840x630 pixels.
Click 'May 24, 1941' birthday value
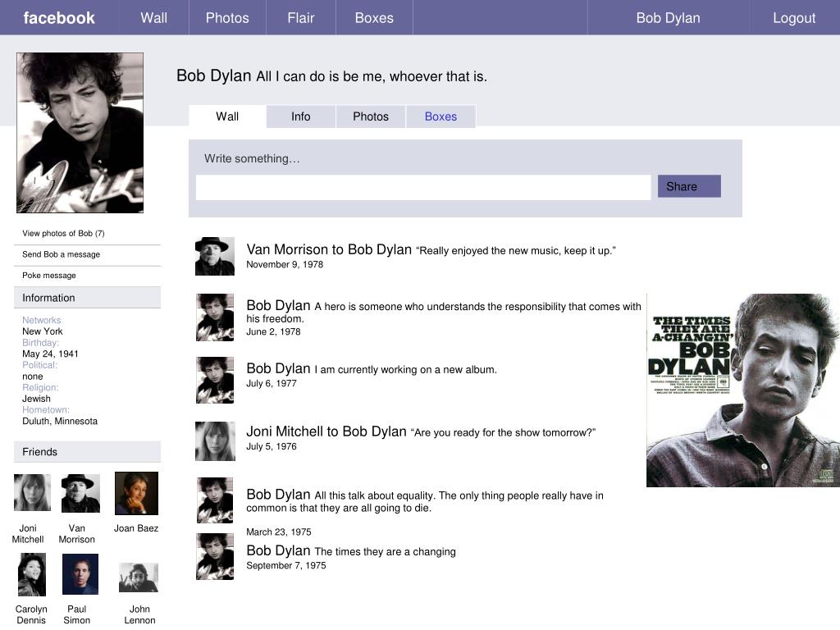50,354
